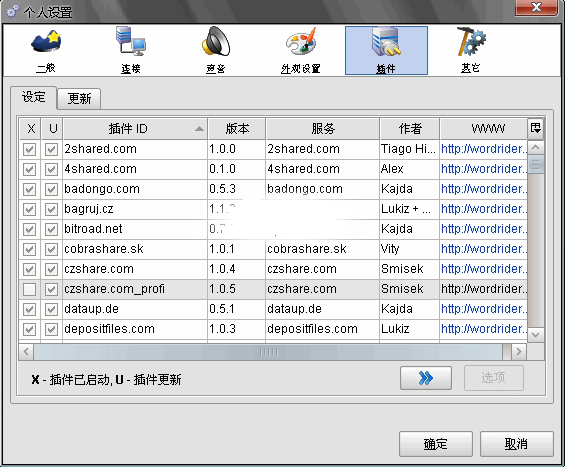Viewport: 566px width, 467px height.
Task: Open wordrider link for dataup.de
Action: pyautogui.click(x=484, y=309)
